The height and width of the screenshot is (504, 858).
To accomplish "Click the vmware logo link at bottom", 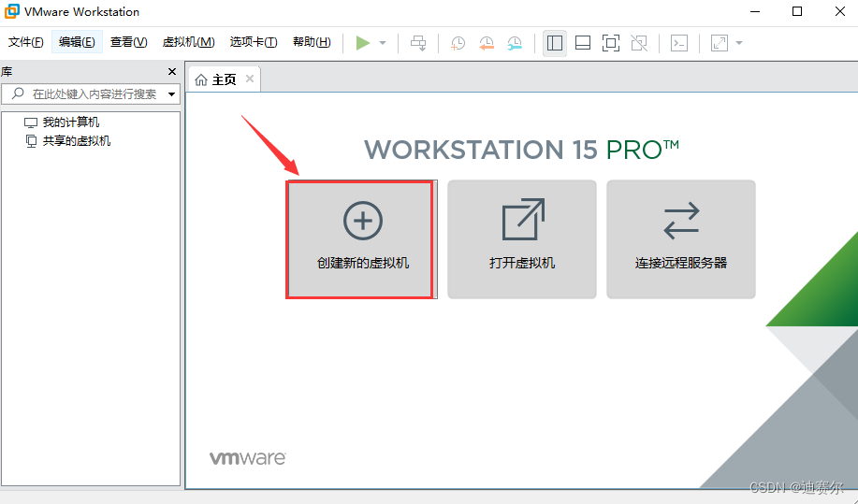I will point(248,458).
